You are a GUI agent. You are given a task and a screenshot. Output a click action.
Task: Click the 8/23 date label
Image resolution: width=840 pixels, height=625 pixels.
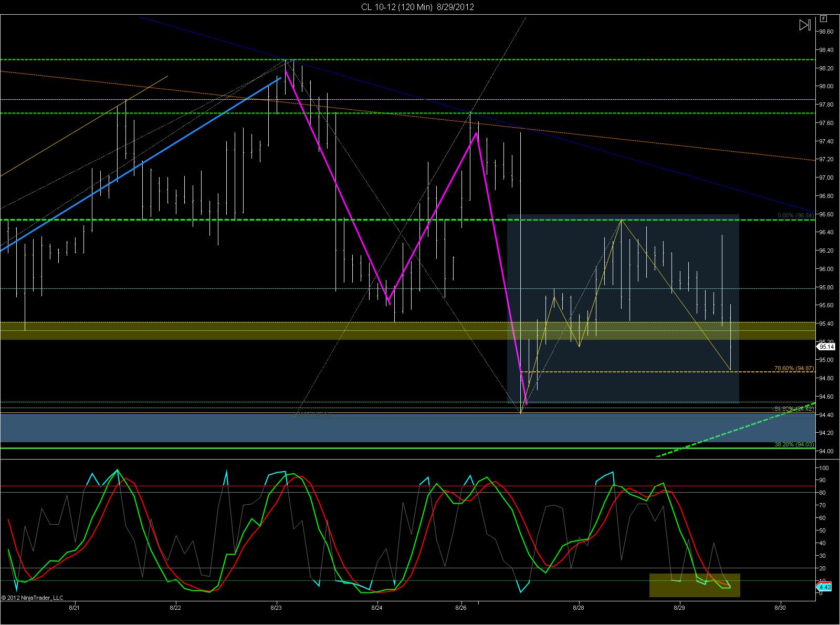click(276, 607)
